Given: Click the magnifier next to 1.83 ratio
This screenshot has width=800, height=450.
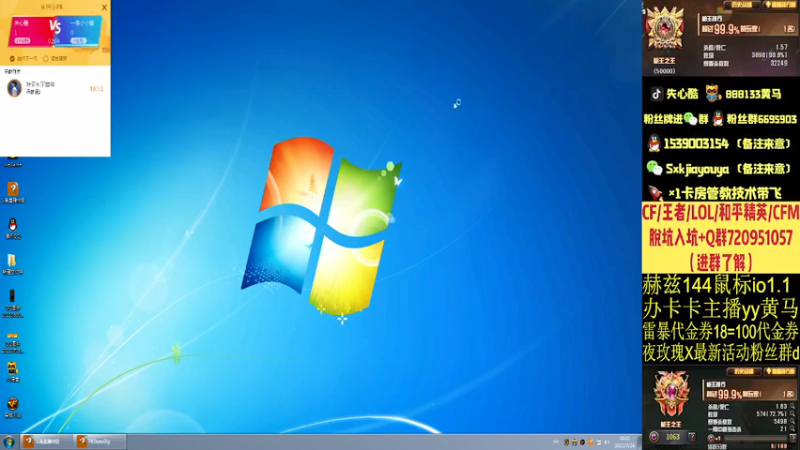Looking at the screenshot, I should click(x=792, y=406).
